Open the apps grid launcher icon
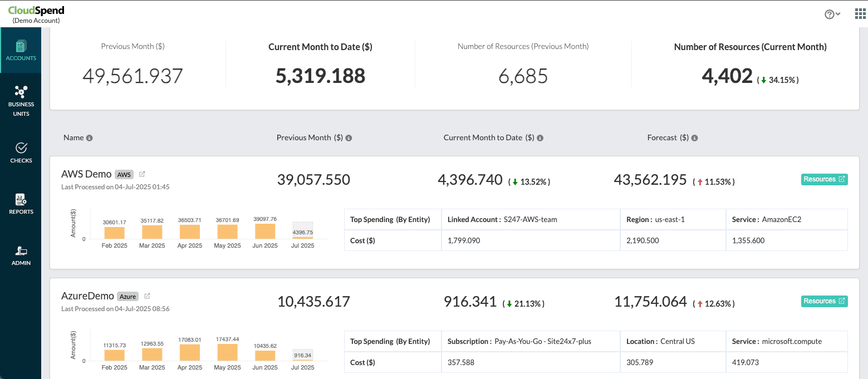This screenshot has width=868, height=379. click(x=860, y=14)
